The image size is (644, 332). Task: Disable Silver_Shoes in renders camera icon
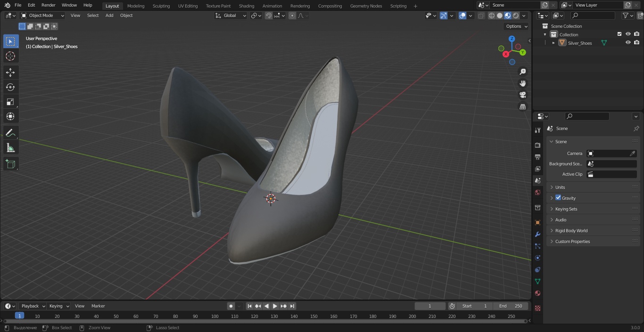636,43
